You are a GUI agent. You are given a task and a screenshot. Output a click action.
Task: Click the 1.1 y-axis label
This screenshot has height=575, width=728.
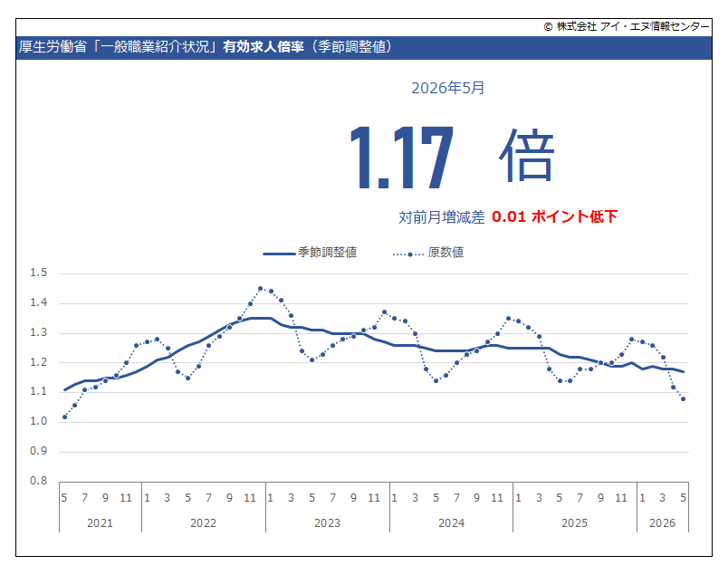pos(39,391)
